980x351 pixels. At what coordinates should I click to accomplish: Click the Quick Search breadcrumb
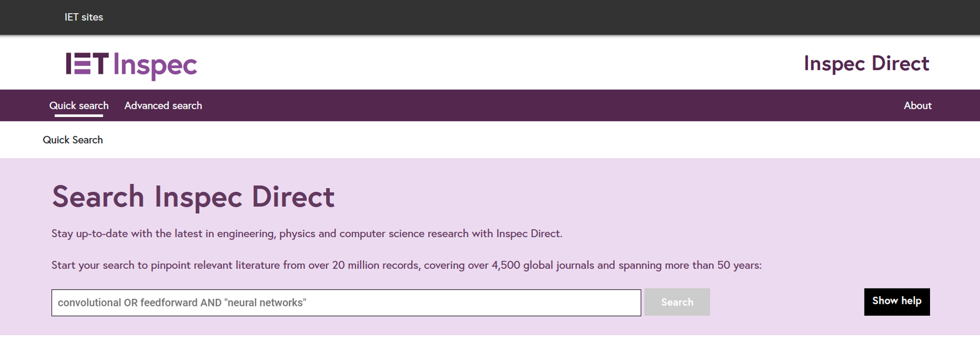coord(73,140)
